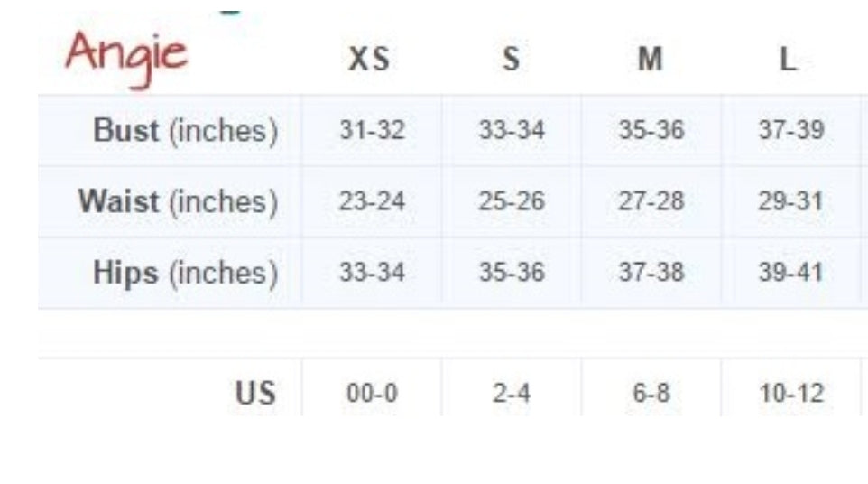Image resolution: width=868 pixels, height=484 pixels.
Task: Click the Hips (inches) row label
Action: pos(185,272)
